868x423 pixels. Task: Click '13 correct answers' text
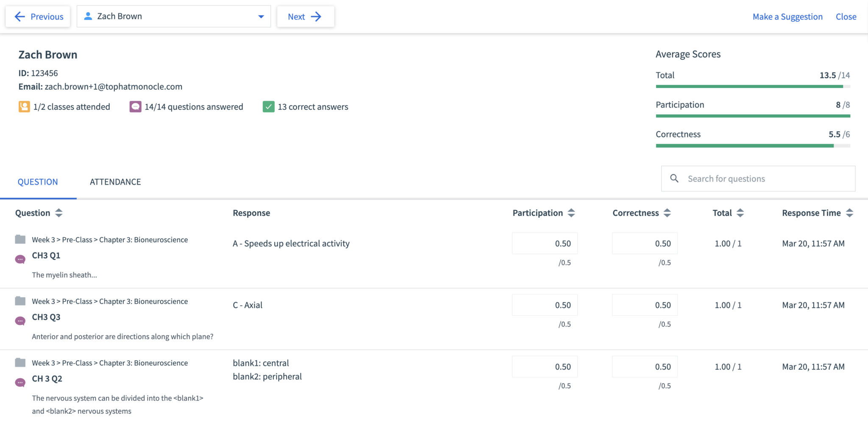(313, 107)
